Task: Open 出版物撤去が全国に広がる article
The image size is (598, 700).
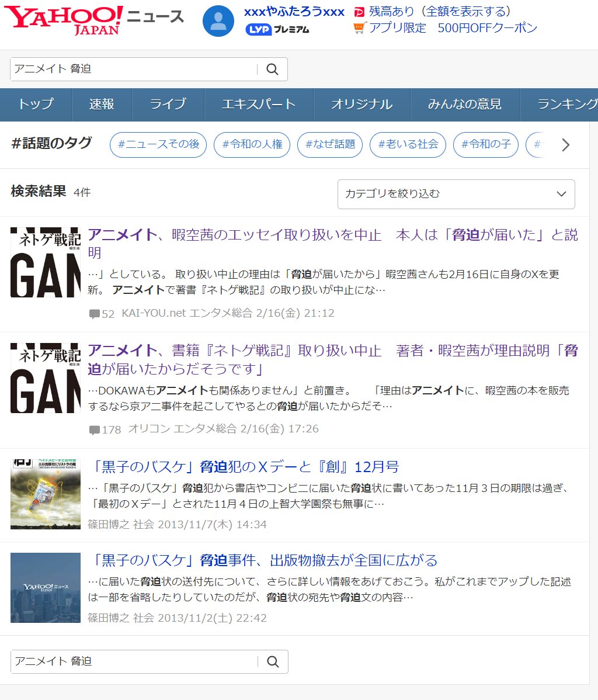Action: (262, 560)
